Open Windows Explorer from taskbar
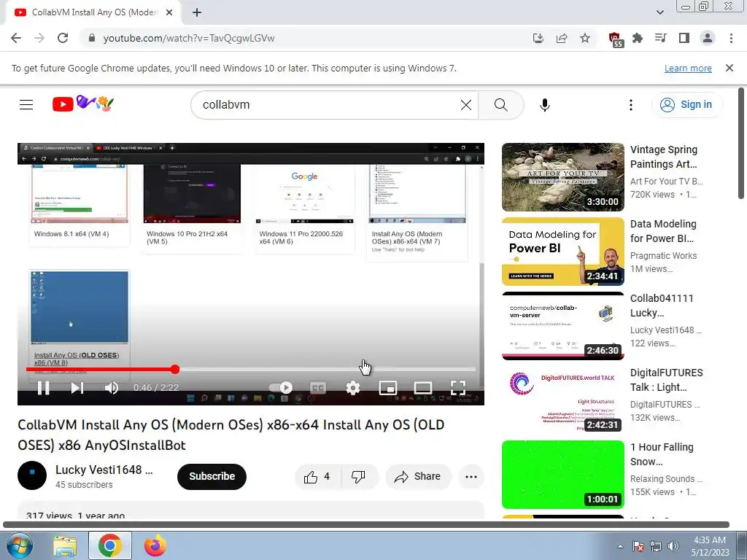The width and height of the screenshot is (747, 560). pyautogui.click(x=65, y=546)
